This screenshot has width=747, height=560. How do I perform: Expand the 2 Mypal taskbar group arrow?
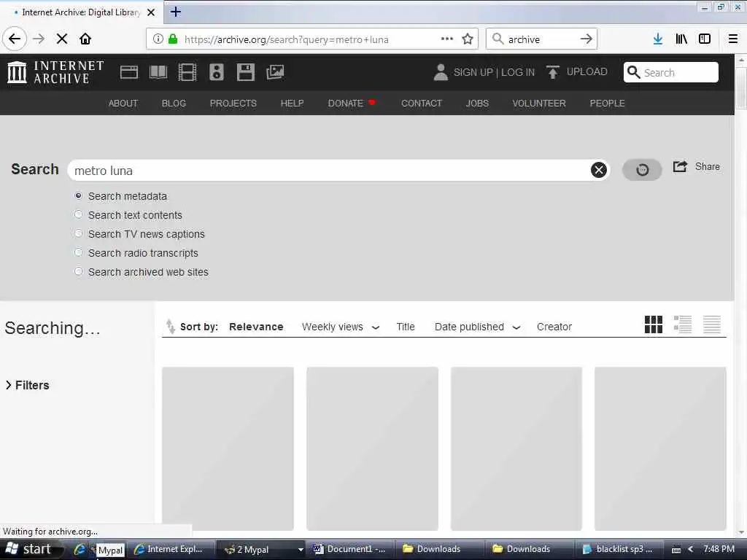click(301, 550)
